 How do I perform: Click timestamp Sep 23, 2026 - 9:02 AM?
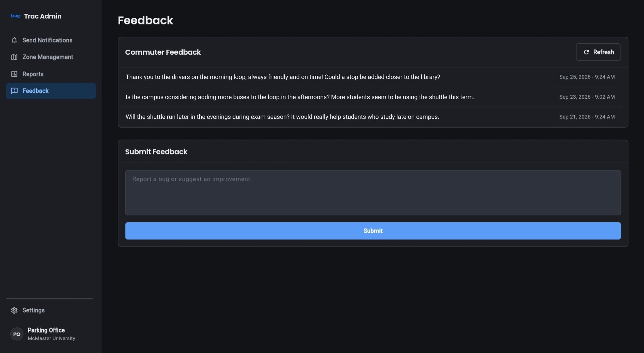[587, 97]
